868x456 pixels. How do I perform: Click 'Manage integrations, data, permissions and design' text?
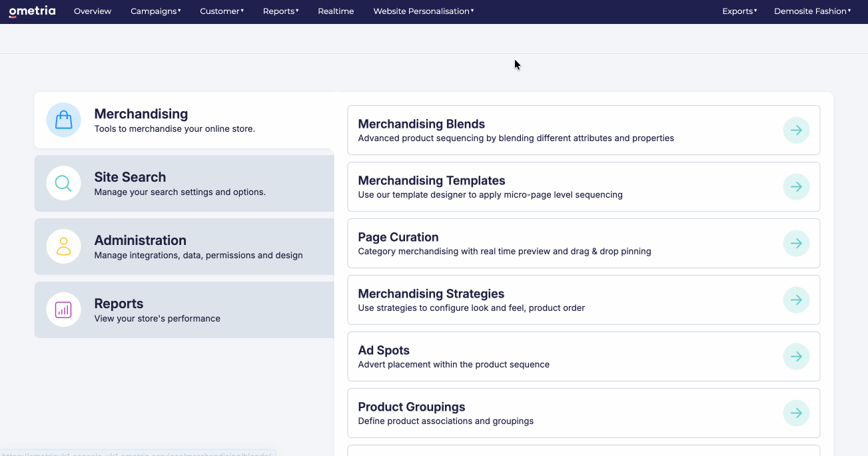tap(199, 256)
